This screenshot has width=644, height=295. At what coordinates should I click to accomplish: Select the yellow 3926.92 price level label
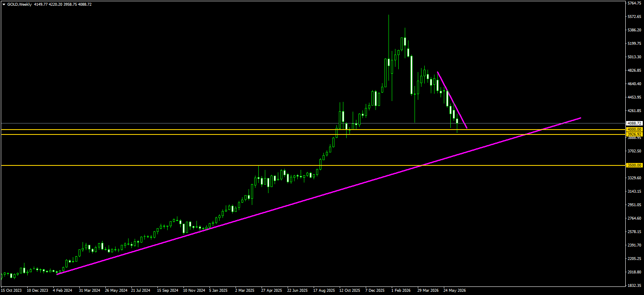coord(634,134)
